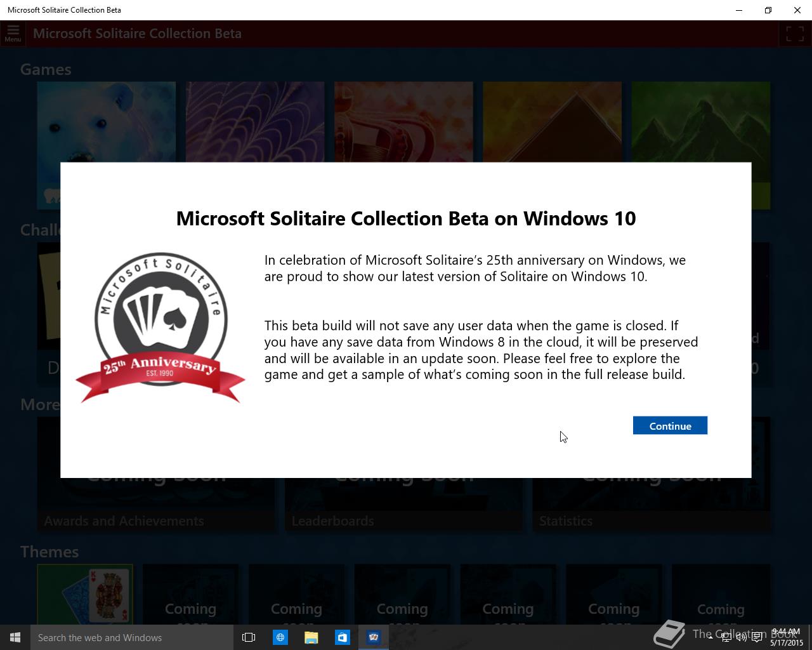
Task: Open the action center notification icon
Action: (x=757, y=637)
